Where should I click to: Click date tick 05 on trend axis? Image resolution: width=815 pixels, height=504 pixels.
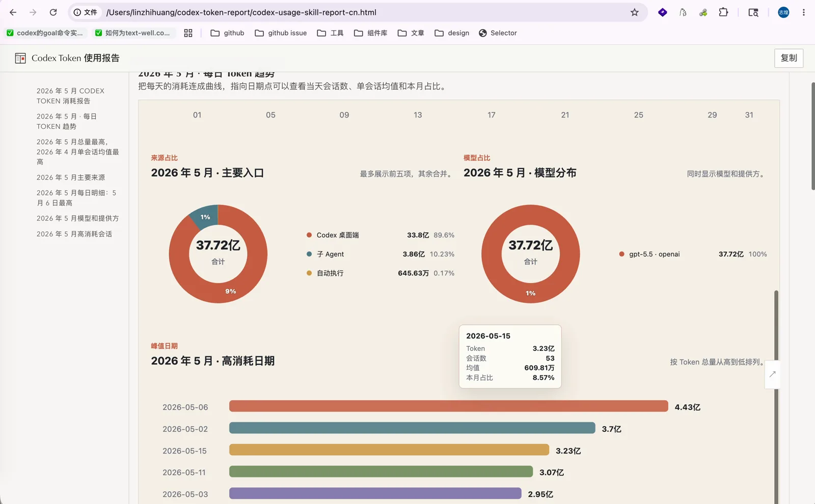click(270, 115)
